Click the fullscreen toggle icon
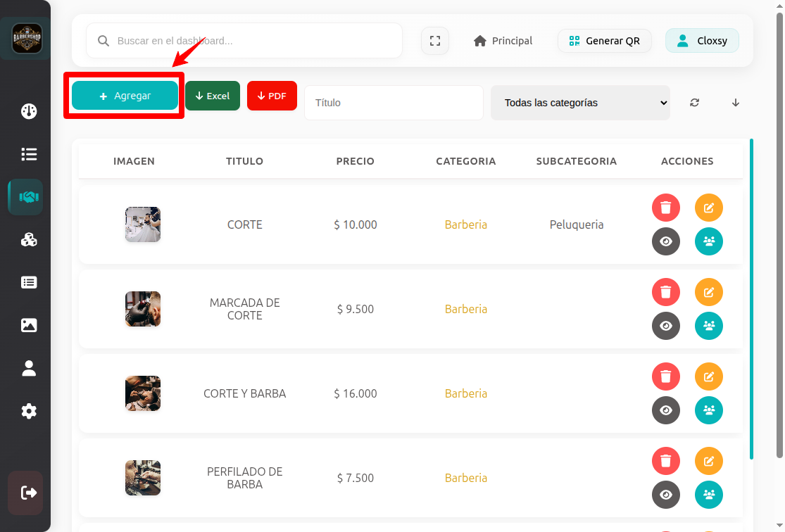The height and width of the screenshot is (532, 785). (435, 41)
